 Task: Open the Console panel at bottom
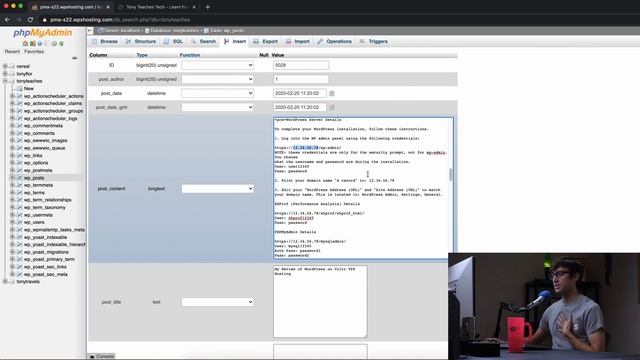coord(102,356)
